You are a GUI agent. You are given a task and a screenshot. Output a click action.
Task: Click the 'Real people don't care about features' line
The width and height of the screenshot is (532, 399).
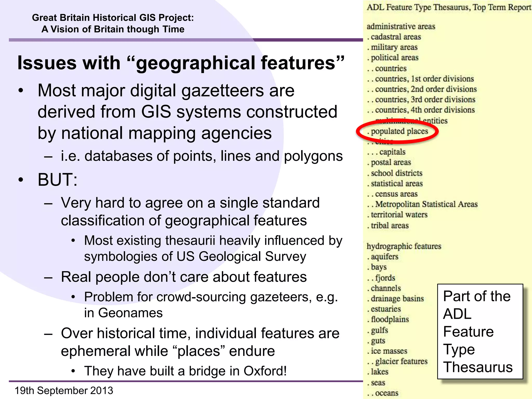coord(184,277)
